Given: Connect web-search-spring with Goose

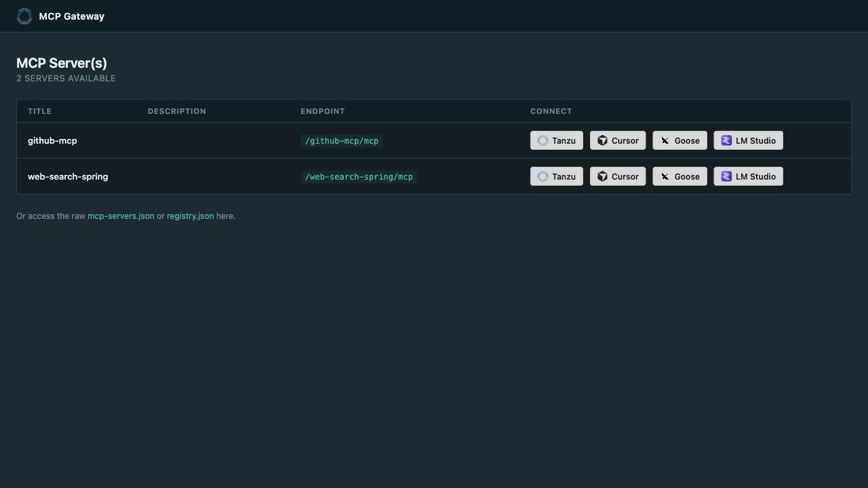Looking at the screenshot, I should point(680,176).
